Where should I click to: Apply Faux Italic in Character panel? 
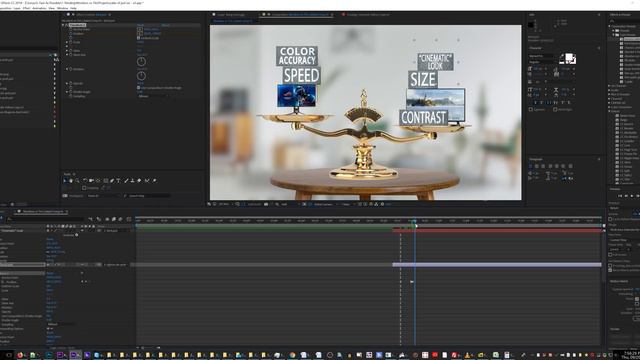[x=542, y=102]
